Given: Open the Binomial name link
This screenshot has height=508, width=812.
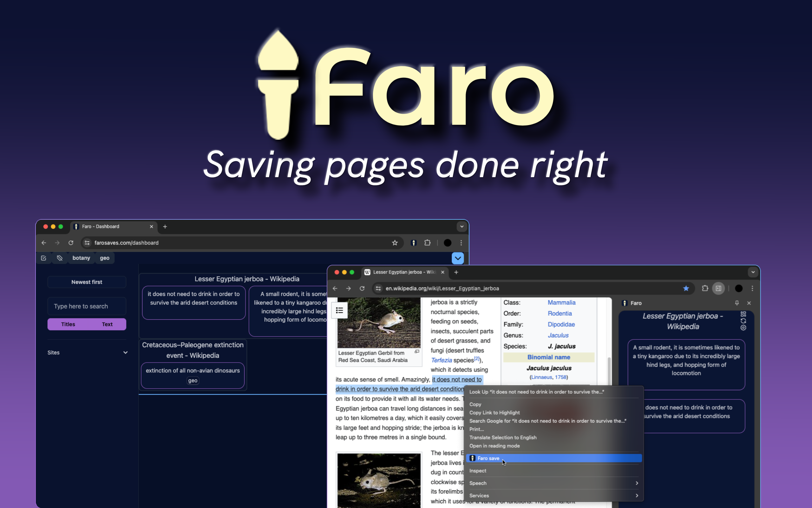Looking at the screenshot, I should pyautogui.click(x=549, y=357).
